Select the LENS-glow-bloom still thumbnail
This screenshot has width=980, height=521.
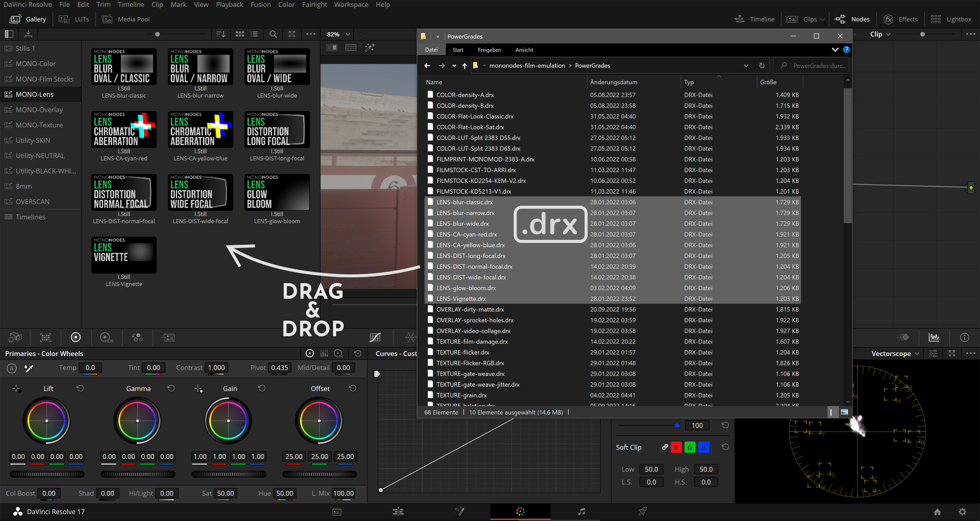click(x=277, y=192)
